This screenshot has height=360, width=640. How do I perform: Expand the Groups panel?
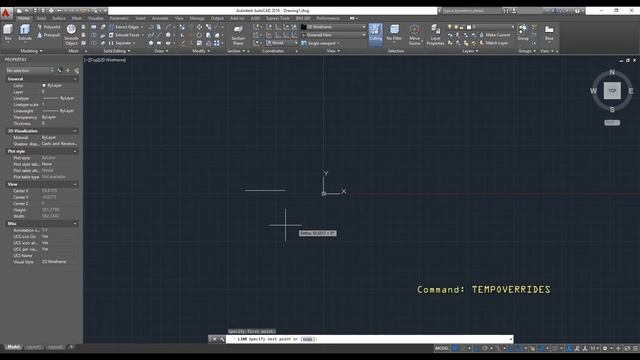(x=527, y=51)
